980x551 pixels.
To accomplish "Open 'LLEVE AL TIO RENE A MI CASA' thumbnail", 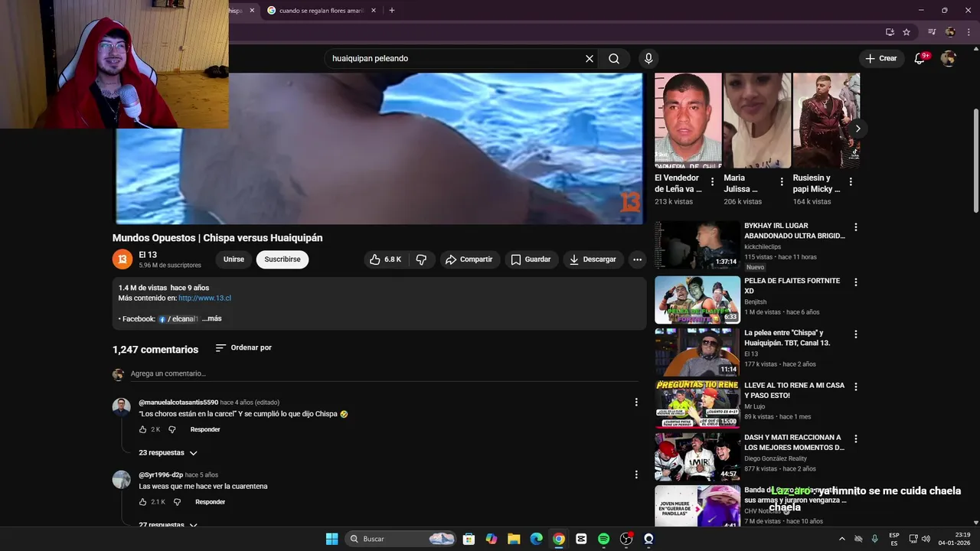I will pyautogui.click(x=697, y=404).
